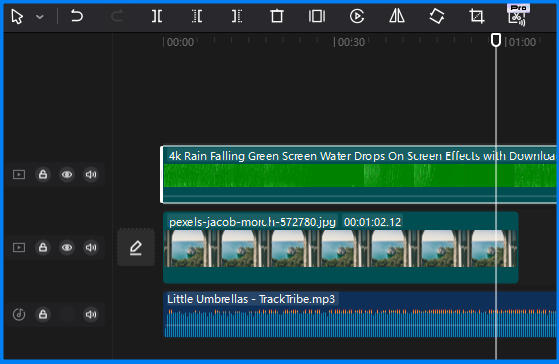Image resolution: width=559 pixels, height=364 pixels.
Task: Click the 4k Rain Falling clip title text
Action: tap(362, 156)
